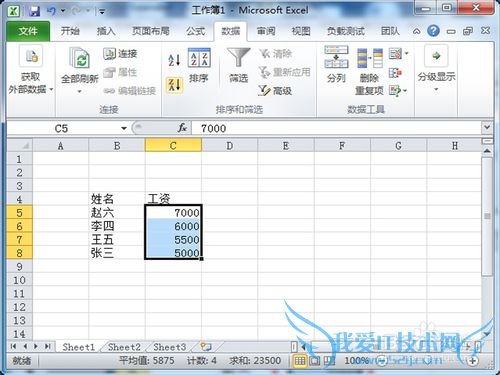Click the select all corner button
The height and width of the screenshot is (375, 500).
[x=20, y=146]
